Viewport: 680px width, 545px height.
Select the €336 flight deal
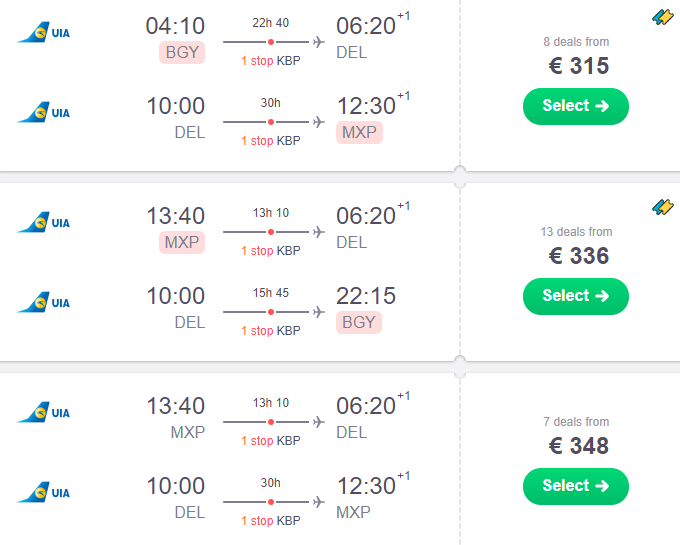tap(575, 296)
